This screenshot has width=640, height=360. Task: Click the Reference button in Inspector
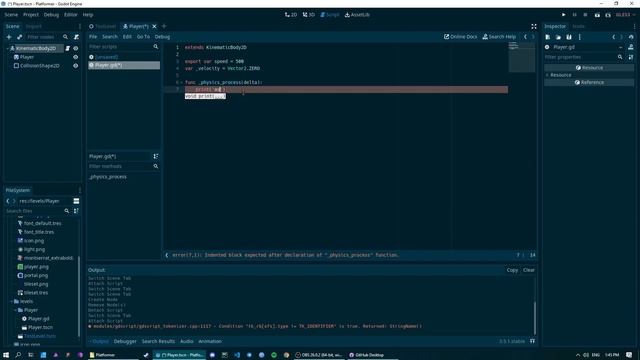[589, 82]
